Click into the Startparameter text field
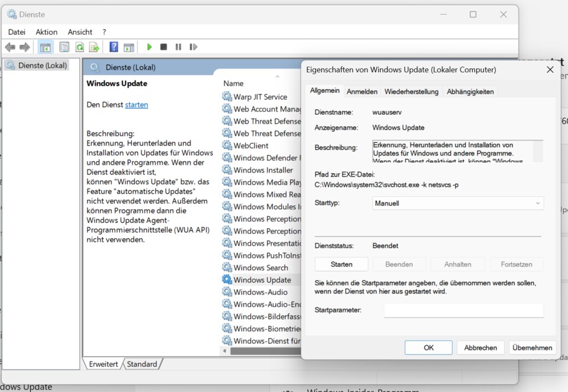568x392 pixels. (463, 310)
